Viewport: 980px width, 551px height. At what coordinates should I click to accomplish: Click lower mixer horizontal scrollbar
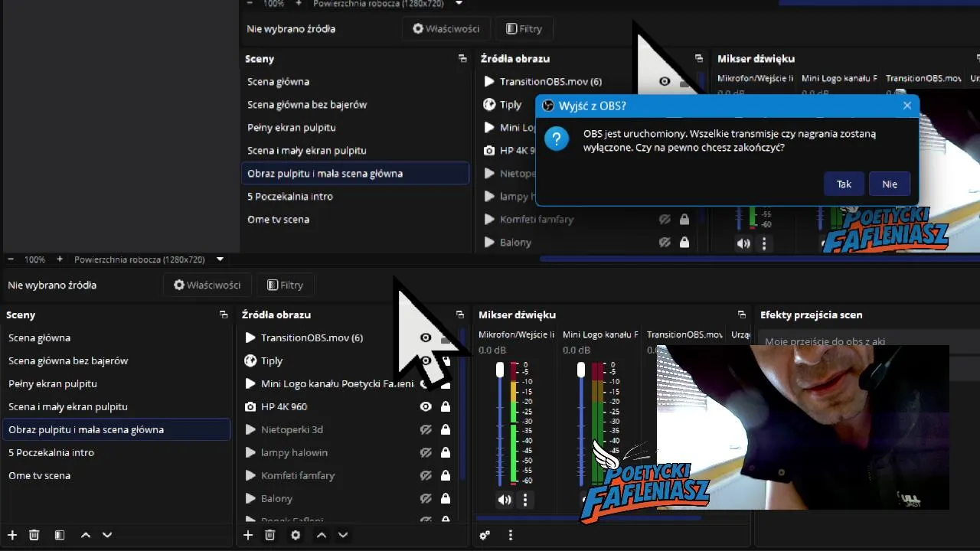588,518
